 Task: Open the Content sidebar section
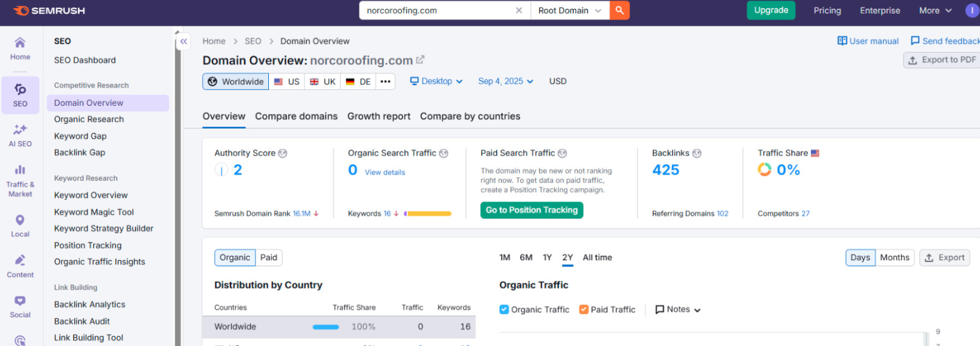20,266
